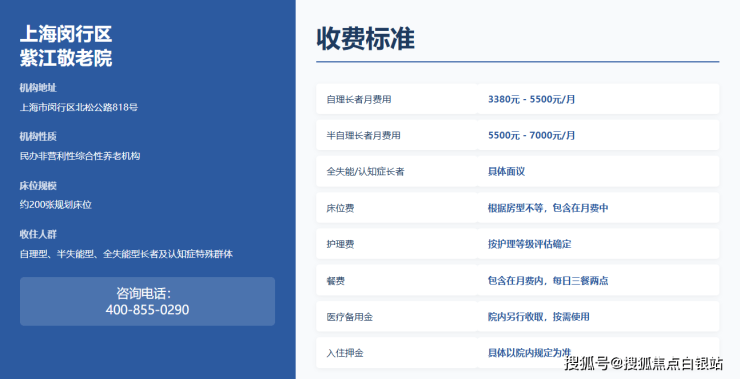This screenshot has height=379, width=740.
Task: Select value 按护理等级评估确定
Action: (530, 244)
